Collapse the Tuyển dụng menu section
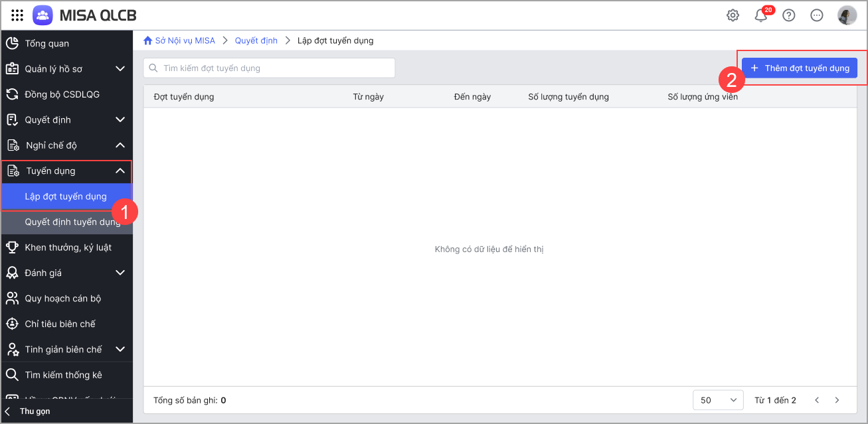 [x=120, y=171]
